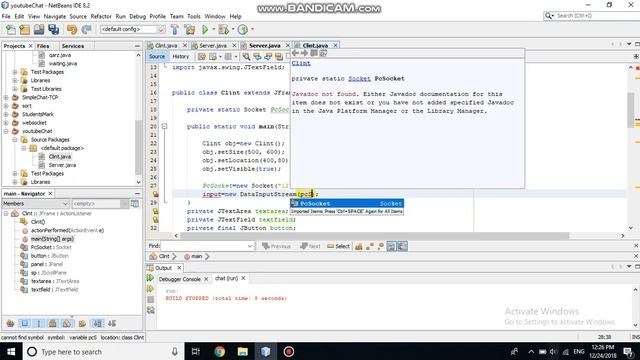The width and height of the screenshot is (640, 360).
Task: Toggle Show Non-Public Members in Navigator
Action: (x=53, y=324)
